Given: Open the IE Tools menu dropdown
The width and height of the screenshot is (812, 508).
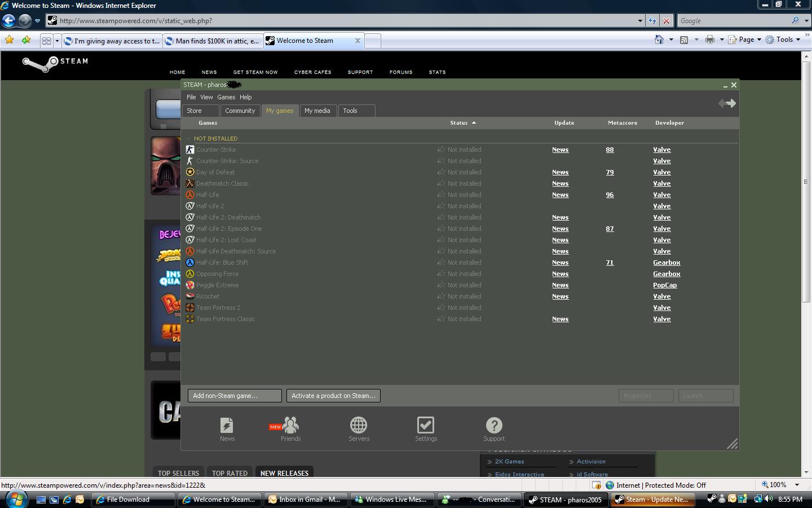Looking at the screenshot, I should coord(783,40).
